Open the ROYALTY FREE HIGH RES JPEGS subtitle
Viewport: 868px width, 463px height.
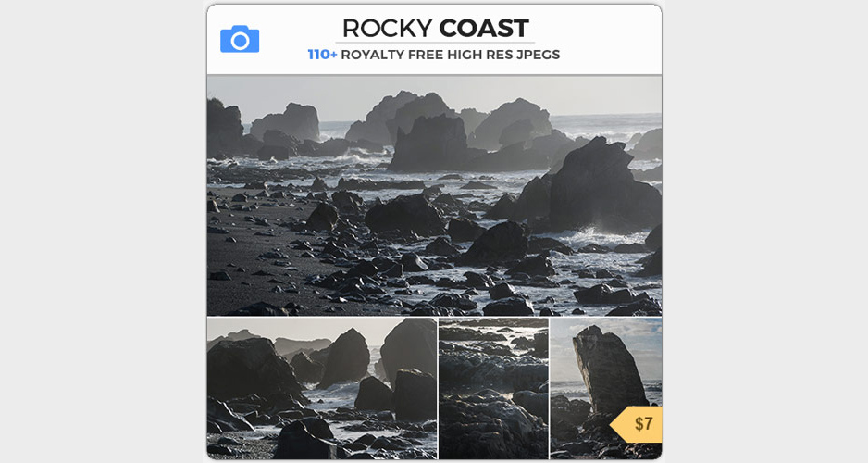pos(450,55)
